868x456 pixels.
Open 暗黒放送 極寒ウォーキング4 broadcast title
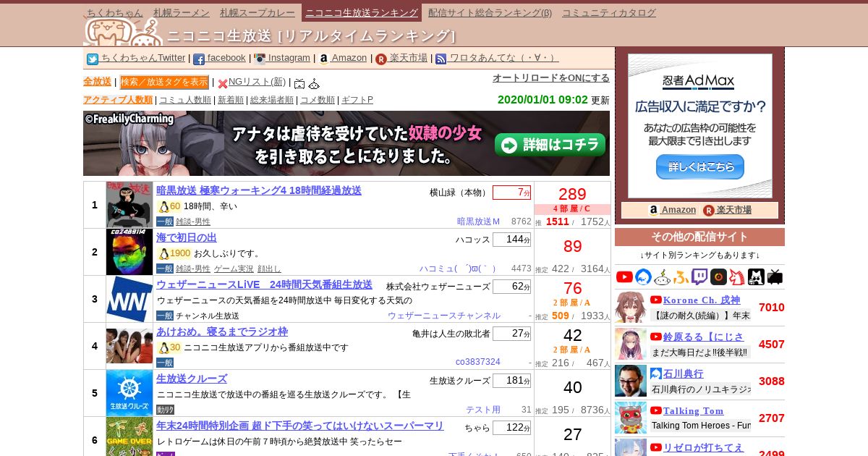click(259, 190)
